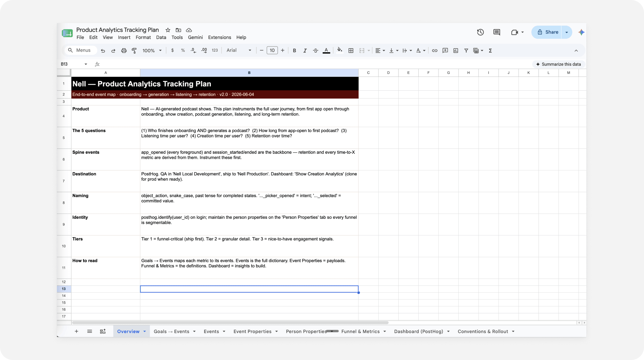Open the Sheets home logo
Viewport: 644px width, 360px height.
click(67, 33)
